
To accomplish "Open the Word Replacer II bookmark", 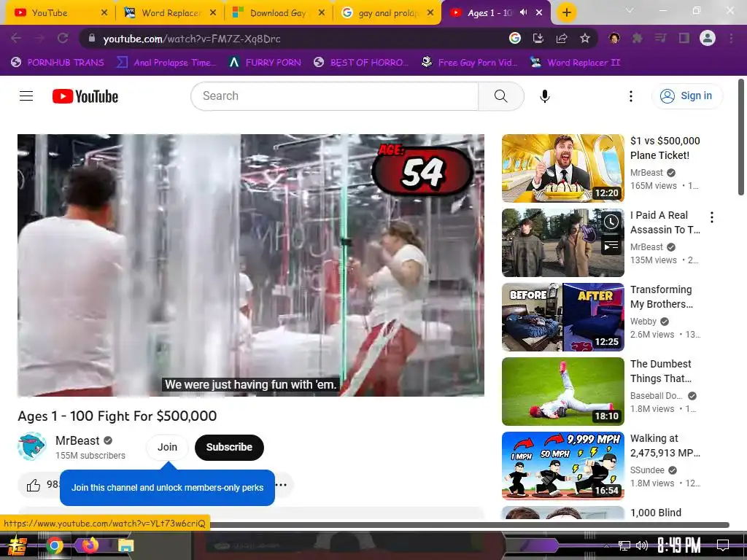I will 576,63.
